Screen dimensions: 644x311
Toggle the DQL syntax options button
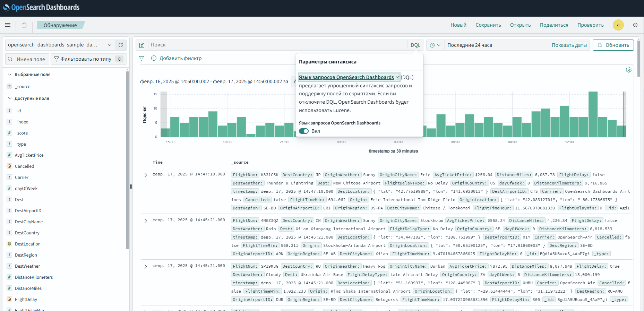(415, 45)
